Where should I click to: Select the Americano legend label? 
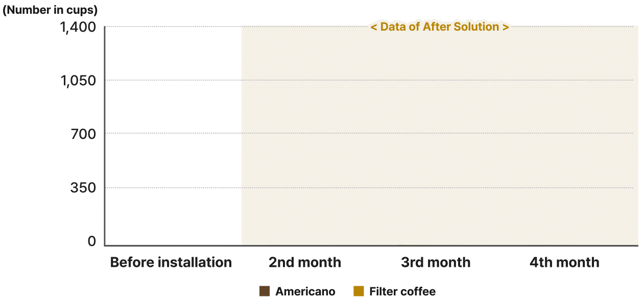(305, 291)
